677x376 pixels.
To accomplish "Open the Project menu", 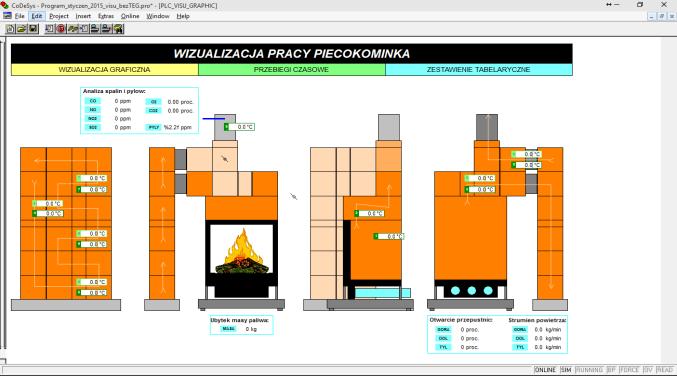I will (x=59, y=16).
